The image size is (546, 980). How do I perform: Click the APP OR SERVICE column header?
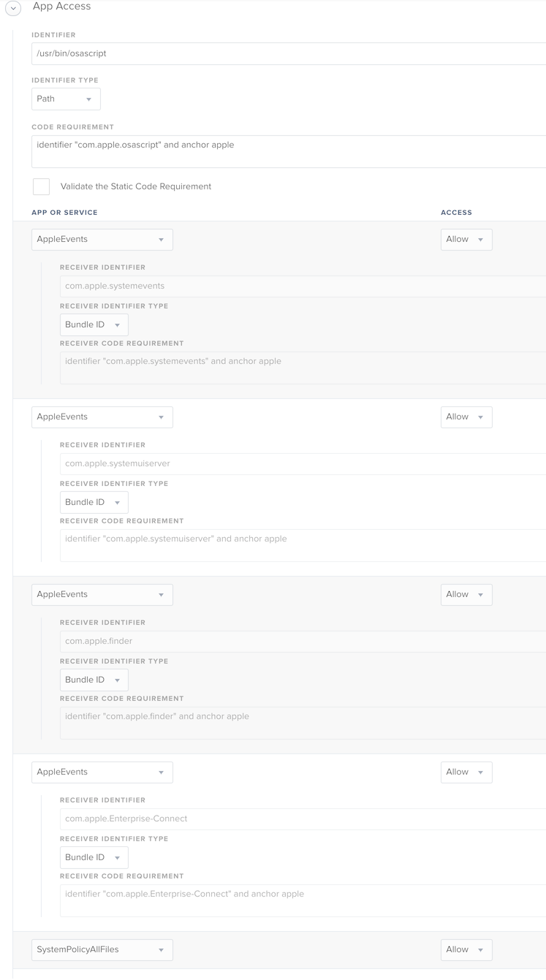coord(64,213)
